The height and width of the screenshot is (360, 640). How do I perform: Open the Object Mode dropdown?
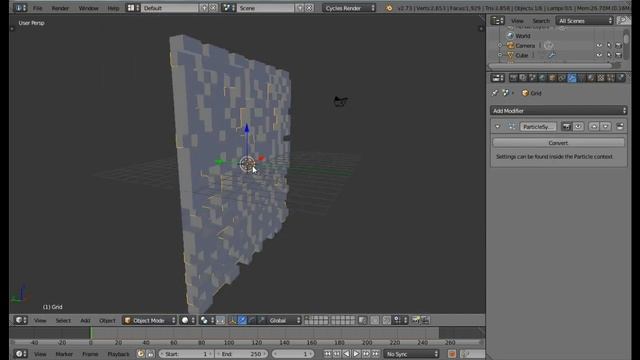pyautogui.click(x=150, y=320)
